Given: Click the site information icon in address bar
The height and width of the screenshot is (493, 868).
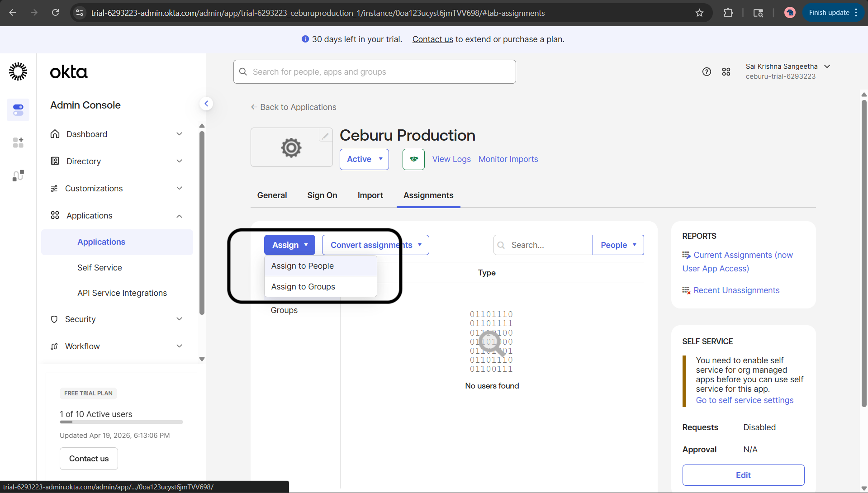Looking at the screenshot, I should coord(80,13).
